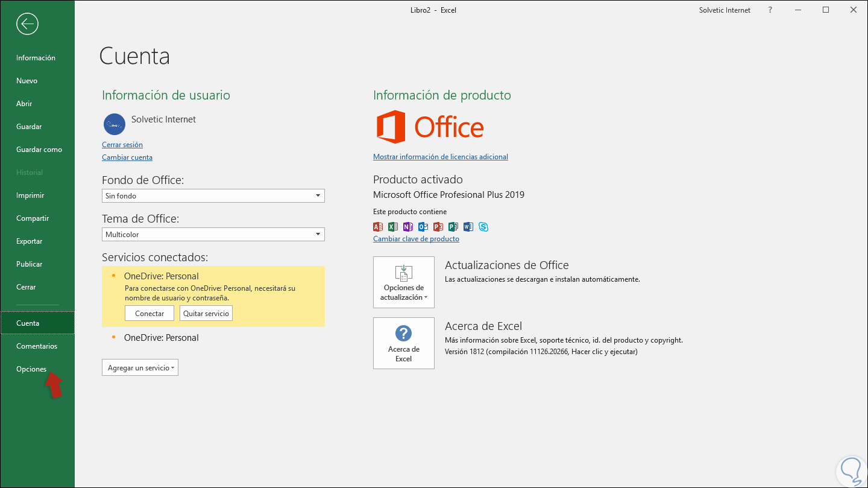Open Exportar in the sidebar
The width and height of the screenshot is (868, 488).
coord(37,241)
